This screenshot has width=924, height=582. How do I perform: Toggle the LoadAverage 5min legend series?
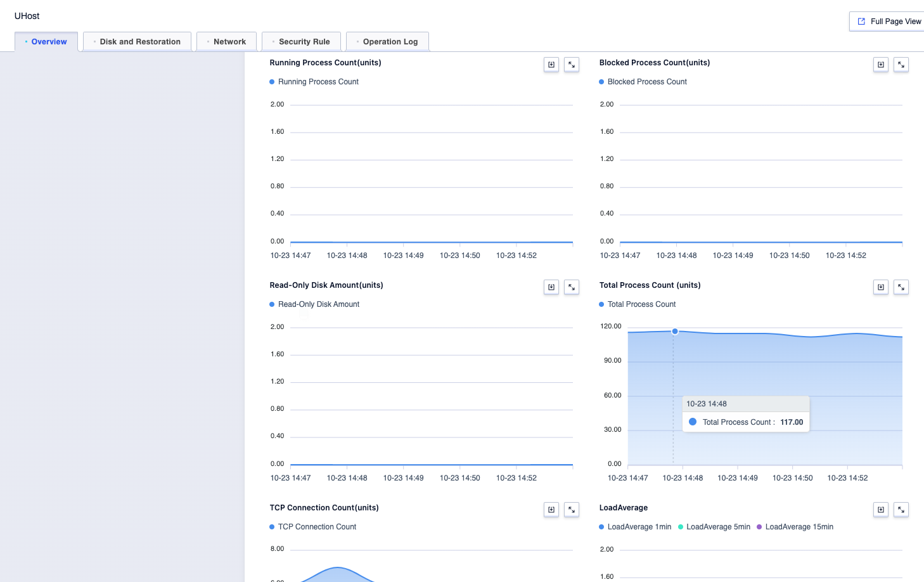[714, 527]
